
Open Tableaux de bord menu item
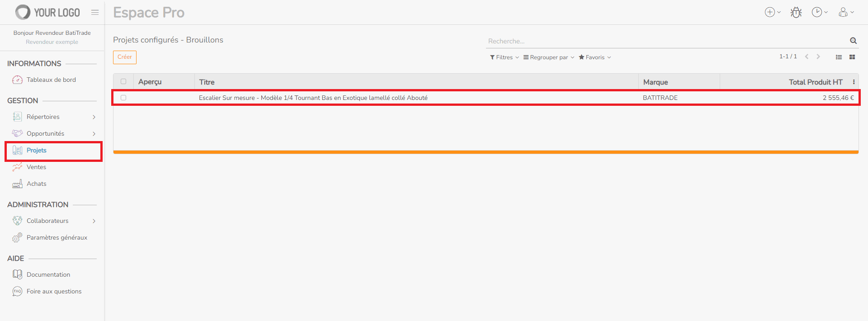click(x=51, y=80)
